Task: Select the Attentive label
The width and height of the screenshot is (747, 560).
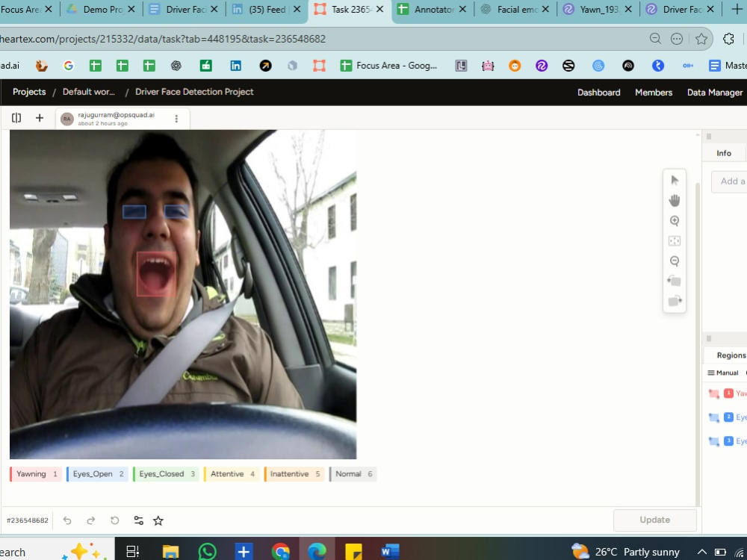Action: 232,474
